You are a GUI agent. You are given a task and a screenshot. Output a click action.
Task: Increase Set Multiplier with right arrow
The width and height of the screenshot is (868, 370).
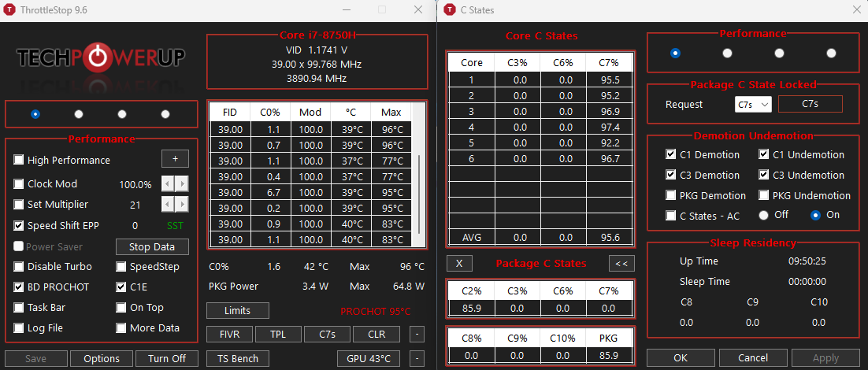tap(182, 204)
